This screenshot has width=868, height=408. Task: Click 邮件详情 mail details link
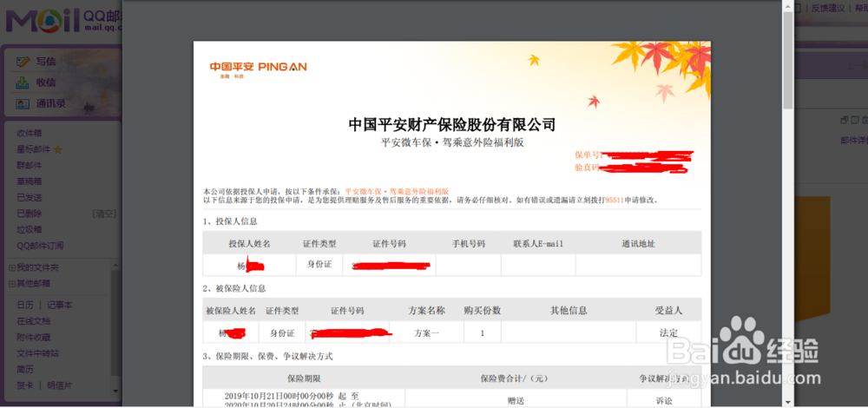pos(854,141)
